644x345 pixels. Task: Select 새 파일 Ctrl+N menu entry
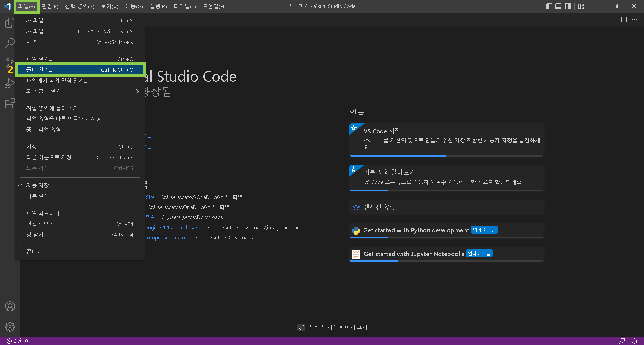[79, 20]
